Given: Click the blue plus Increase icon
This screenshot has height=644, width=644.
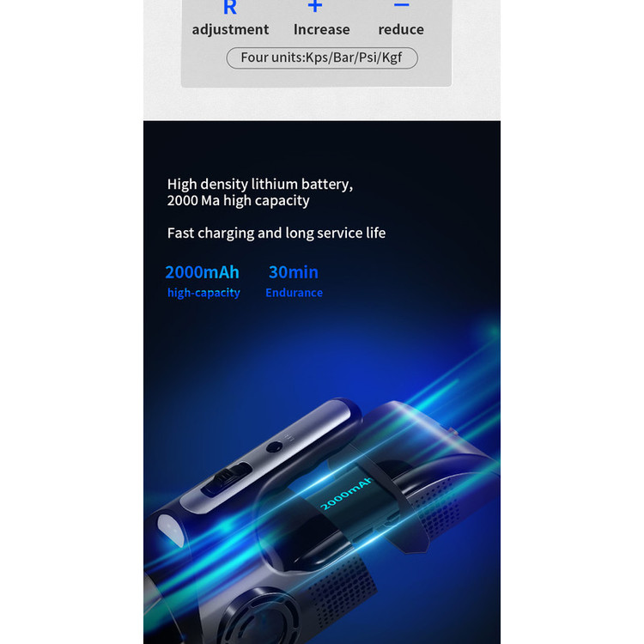Looking at the screenshot, I should point(315,5).
